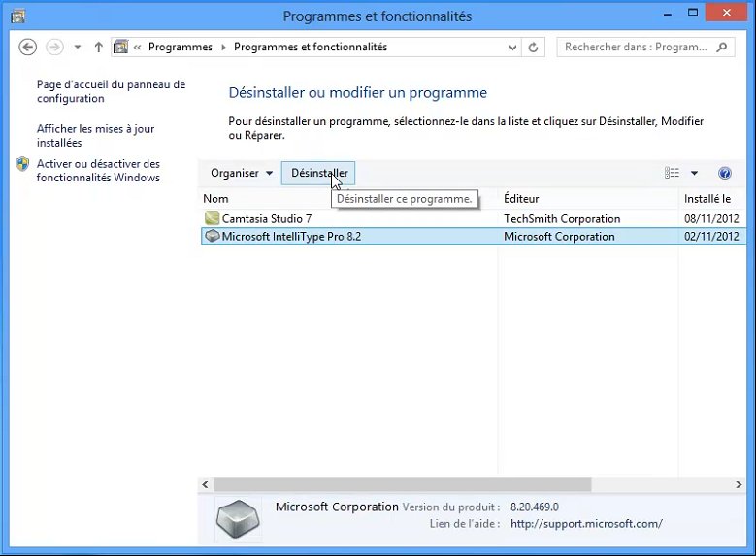756x556 pixels.
Task: Click install date 08/11/2012
Action: coord(711,218)
